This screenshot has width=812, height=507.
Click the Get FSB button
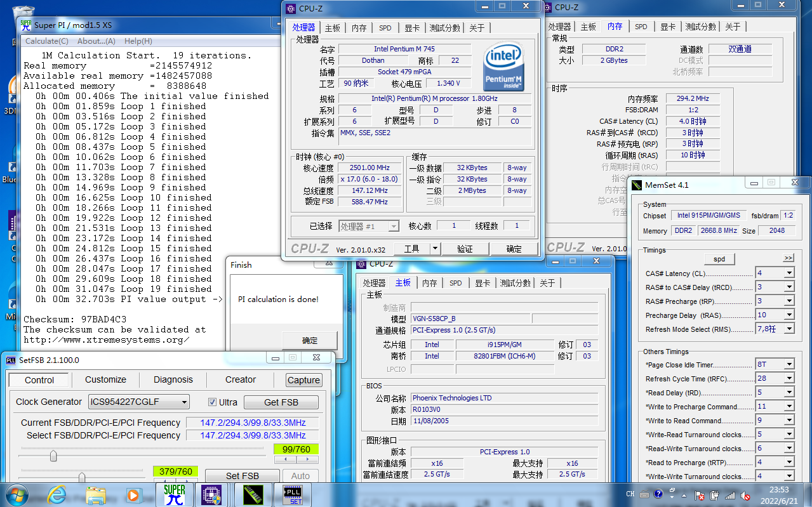pos(281,402)
